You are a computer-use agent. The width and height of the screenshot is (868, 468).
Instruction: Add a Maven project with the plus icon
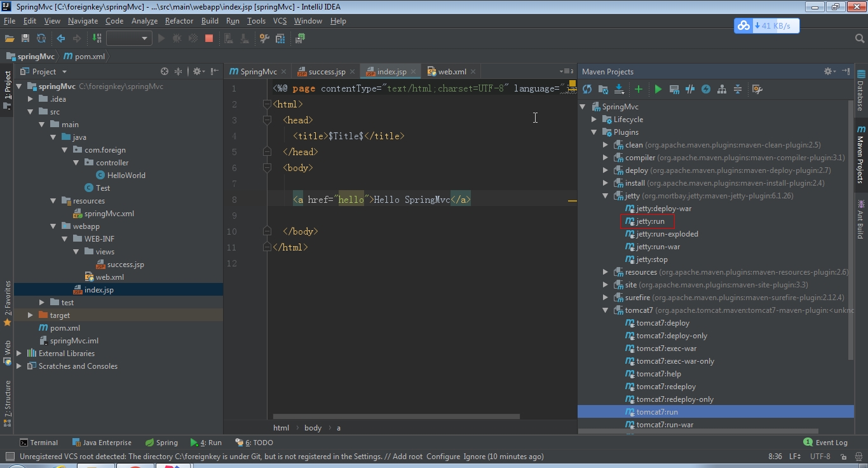[x=639, y=89]
